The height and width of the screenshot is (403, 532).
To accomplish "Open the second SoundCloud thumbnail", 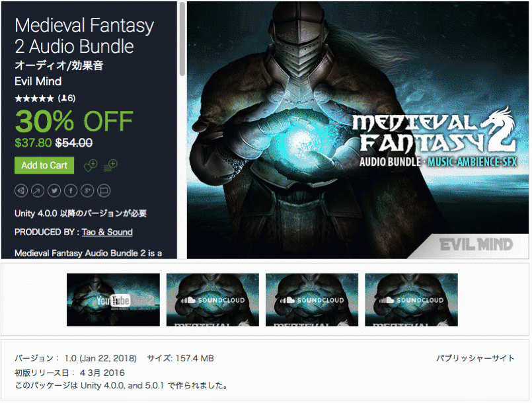I will [312, 300].
